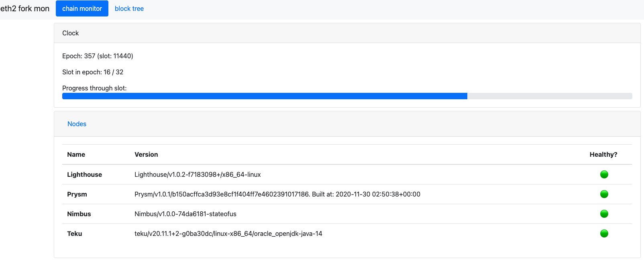Click eth2 fork mon brand title
This screenshot has width=644, height=260.
25,8
